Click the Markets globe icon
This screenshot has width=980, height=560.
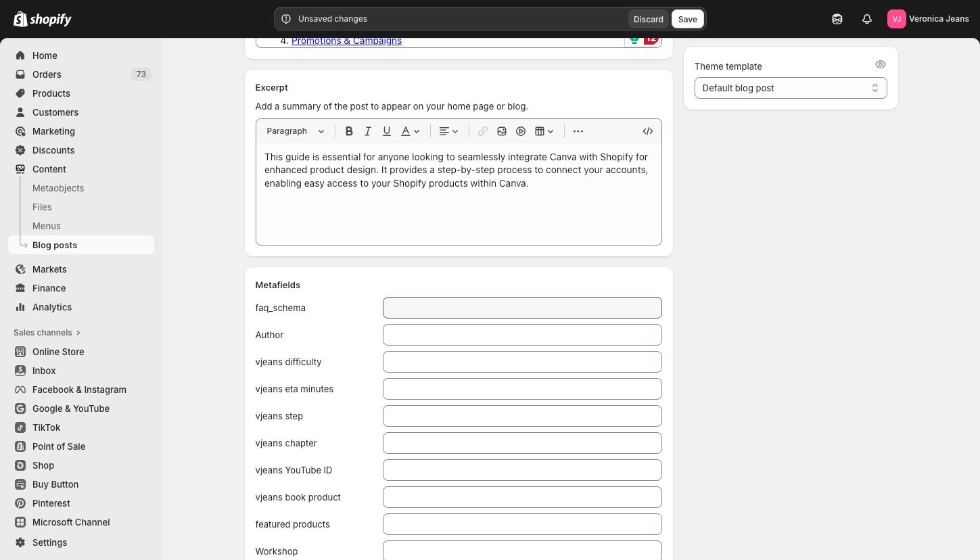tap(20, 269)
